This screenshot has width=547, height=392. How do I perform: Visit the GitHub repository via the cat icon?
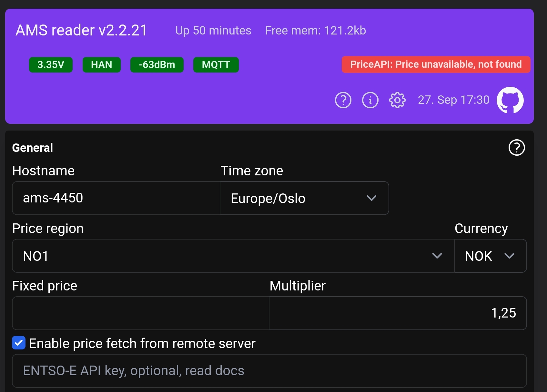(510, 100)
